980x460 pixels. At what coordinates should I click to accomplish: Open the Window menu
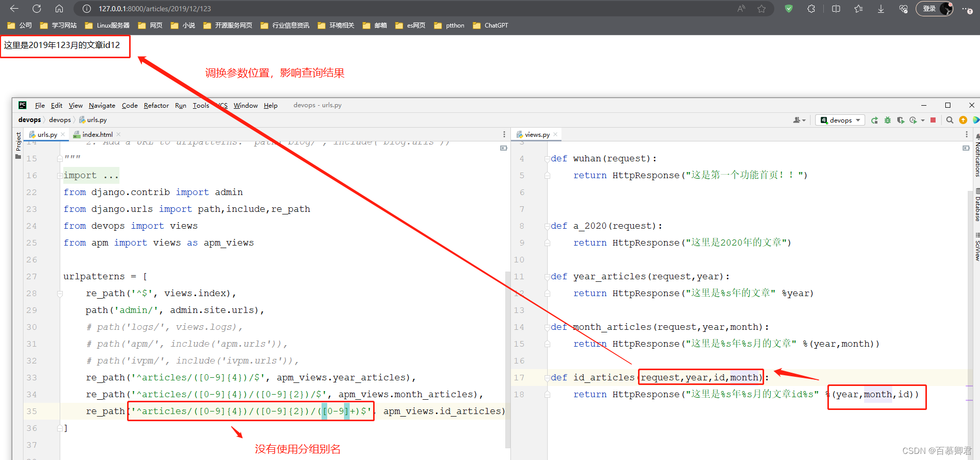(246, 105)
